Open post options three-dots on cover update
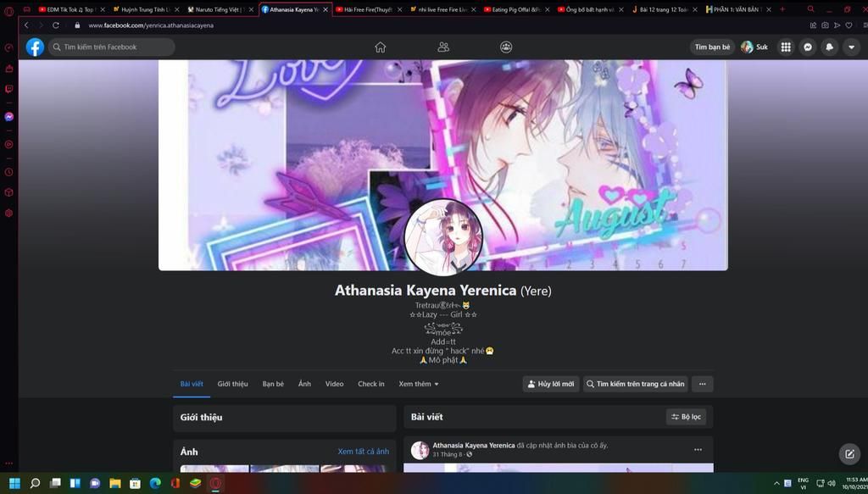 pos(698,450)
